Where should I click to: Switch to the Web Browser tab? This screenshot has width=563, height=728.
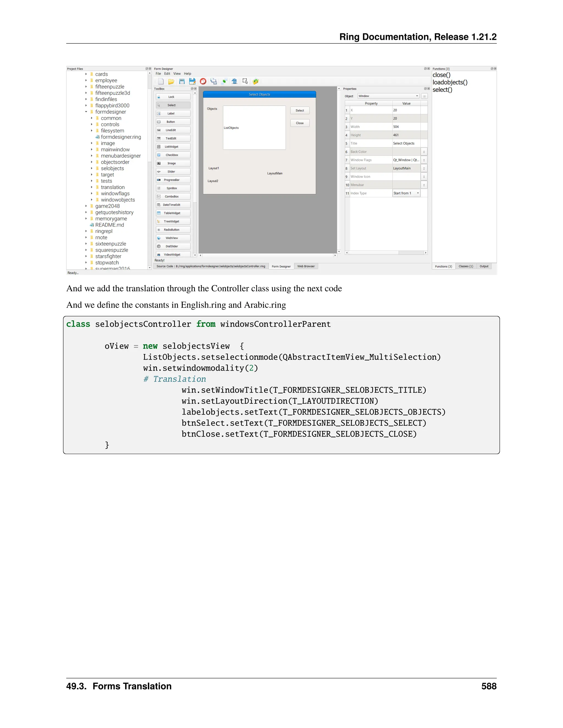pyautogui.click(x=306, y=266)
